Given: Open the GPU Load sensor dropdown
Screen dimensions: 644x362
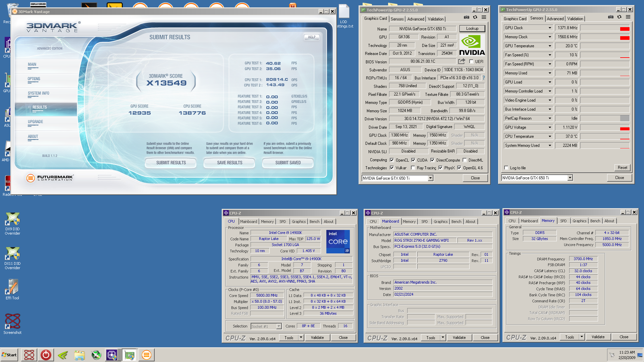Looking at the screenshot, I should point(550,82).
